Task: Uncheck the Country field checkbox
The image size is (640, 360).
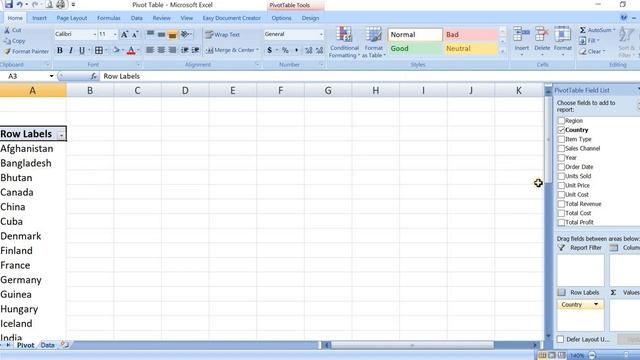Action: click(x=561, y=130)
